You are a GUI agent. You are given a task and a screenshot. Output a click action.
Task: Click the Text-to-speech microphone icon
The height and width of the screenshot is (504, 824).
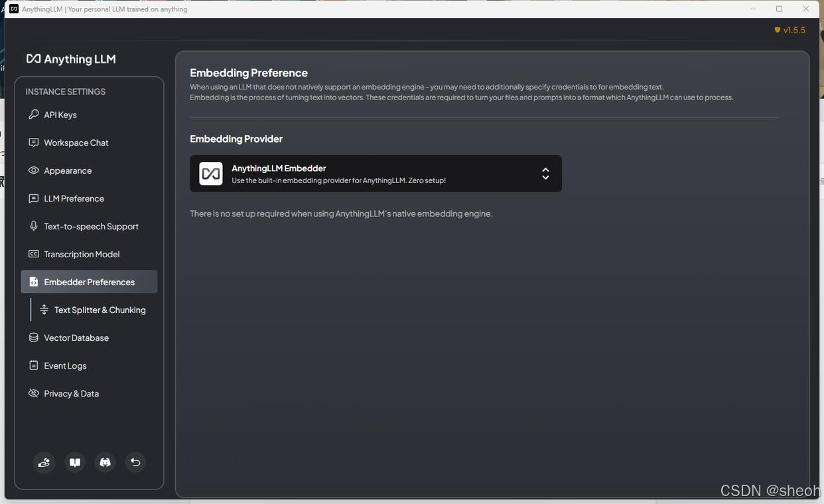click(33, 226)
